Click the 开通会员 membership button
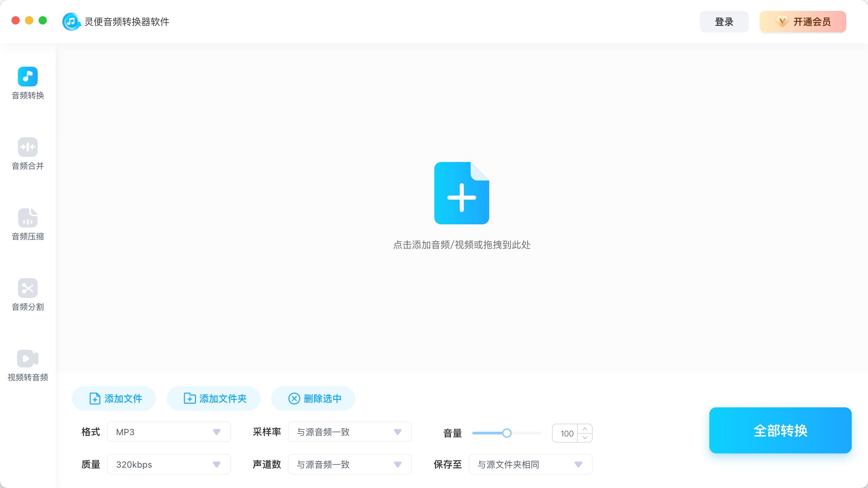This screenshot has width=868, height=488. (x=803, y=21)
